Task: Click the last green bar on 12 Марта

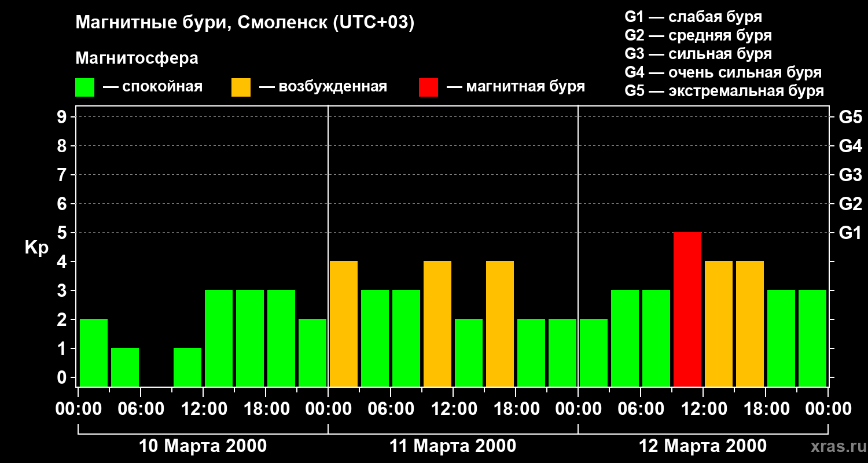Action: (812, 338)
